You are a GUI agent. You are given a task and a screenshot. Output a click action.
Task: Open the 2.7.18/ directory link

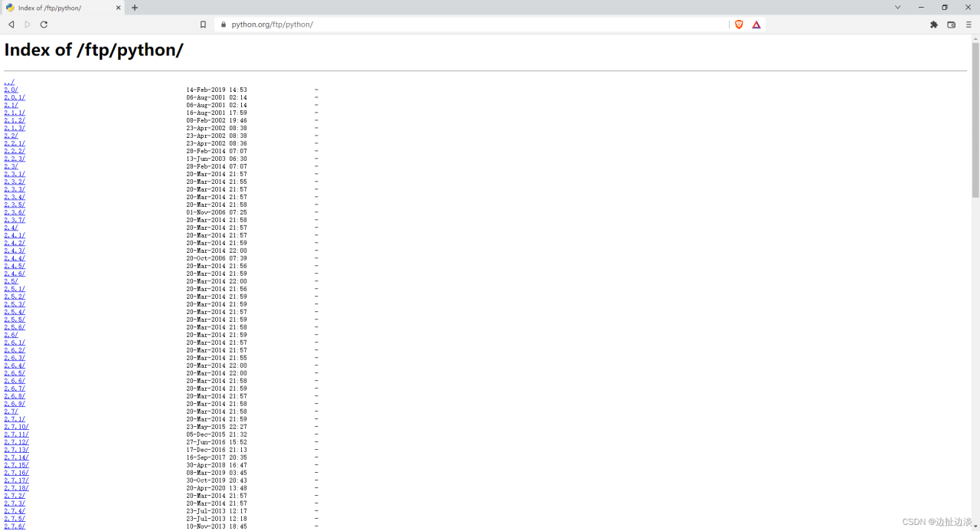pos(16,488)
